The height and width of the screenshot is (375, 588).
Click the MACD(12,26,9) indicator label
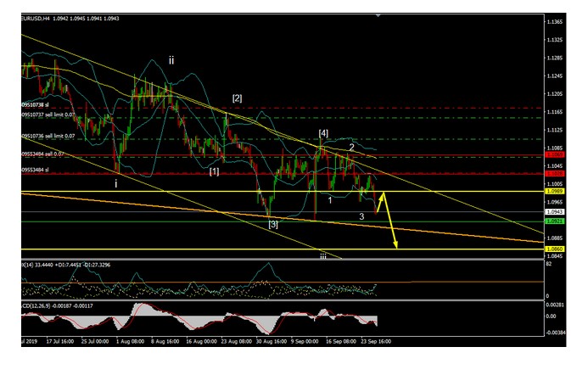[x=42, y=303]
